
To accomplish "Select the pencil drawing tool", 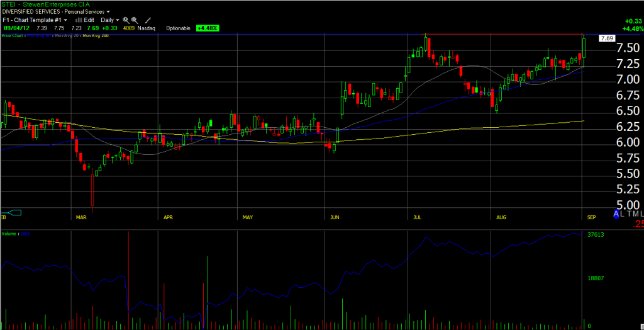I will [148, 20].
